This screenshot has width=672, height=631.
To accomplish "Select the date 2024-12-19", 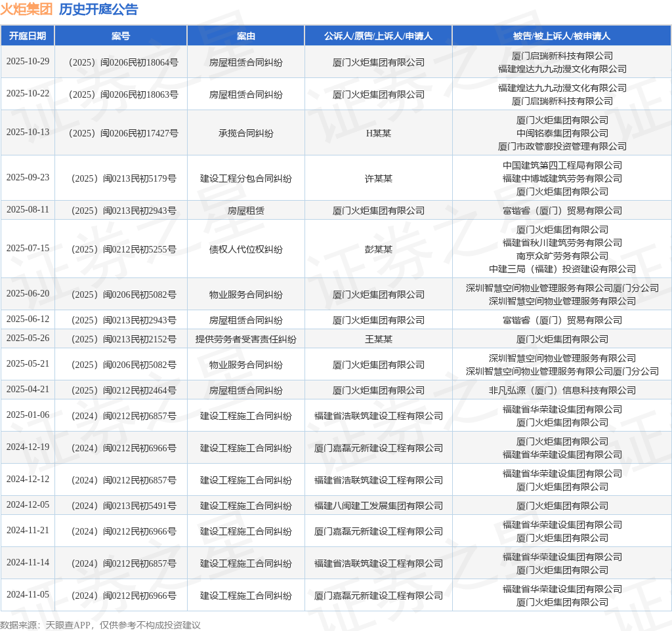I will point(28,447).
